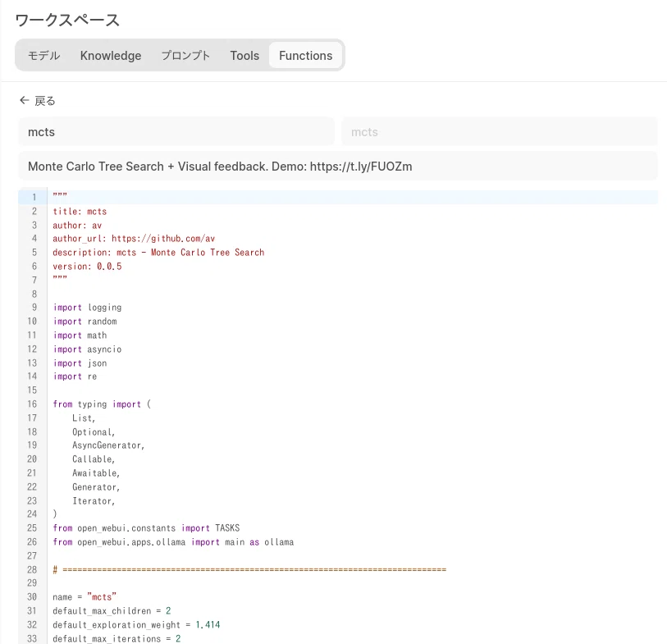Click line number 1 in gutter

(x=34, y=198)
